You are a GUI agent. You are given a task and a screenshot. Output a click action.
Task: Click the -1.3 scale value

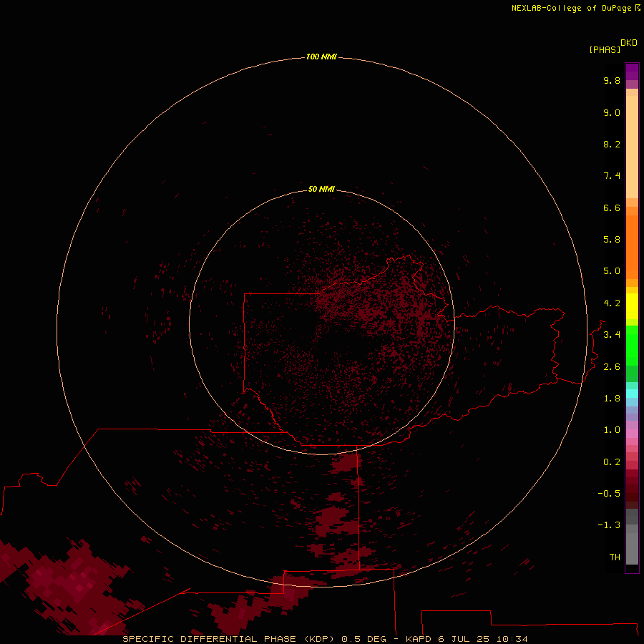coord(609,526)
